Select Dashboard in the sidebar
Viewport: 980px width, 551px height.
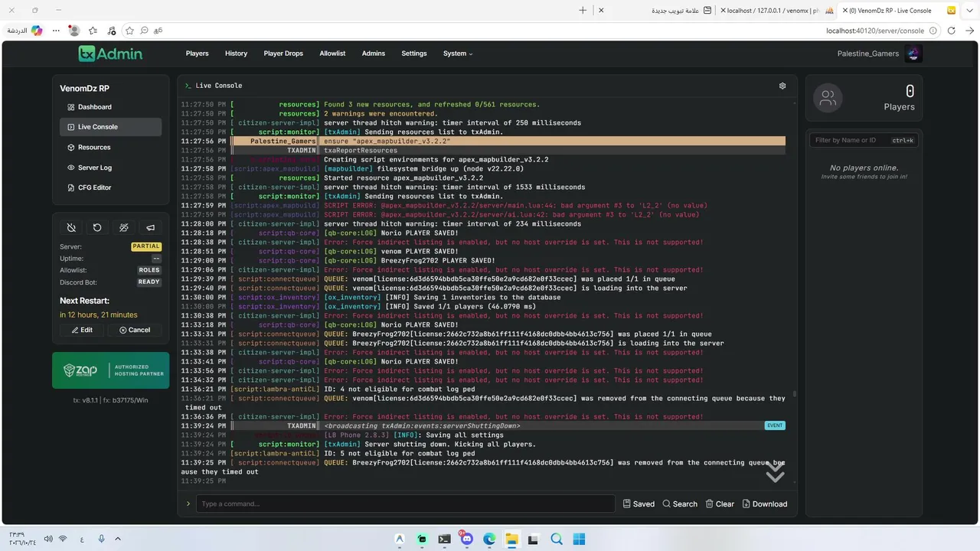[110, 107]
